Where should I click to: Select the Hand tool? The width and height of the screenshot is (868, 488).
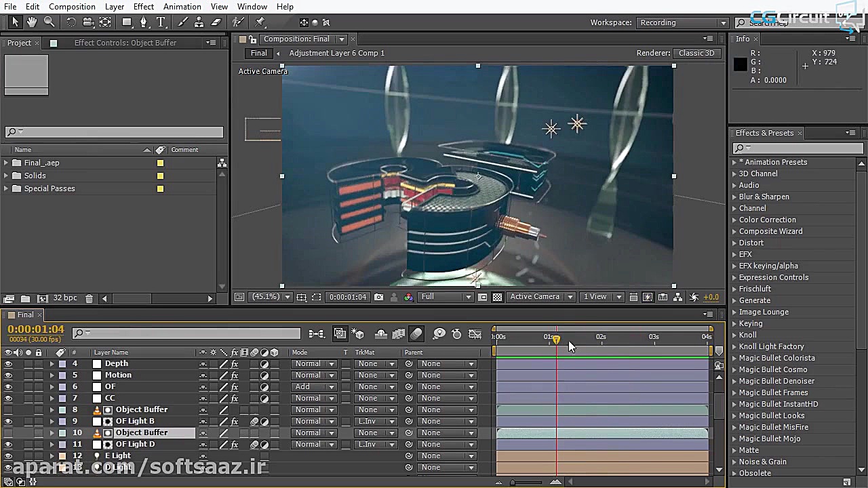click(x=32, y=22)
